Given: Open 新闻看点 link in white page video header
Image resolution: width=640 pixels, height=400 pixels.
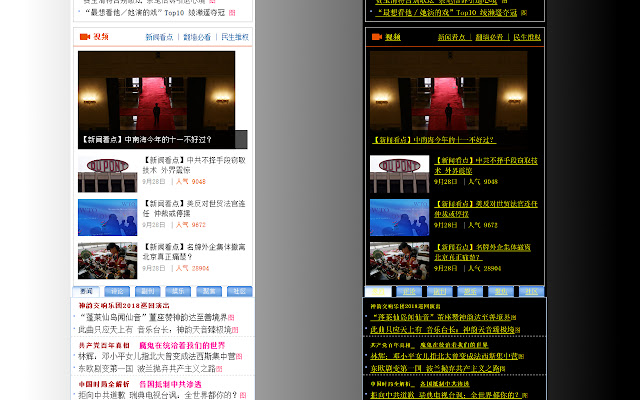Looking at the screenshot, I should coord(159,37).
